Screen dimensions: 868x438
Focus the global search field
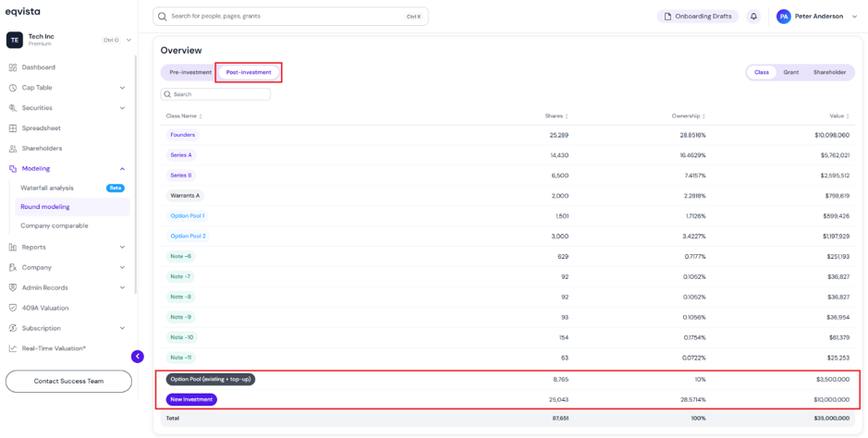290,17
